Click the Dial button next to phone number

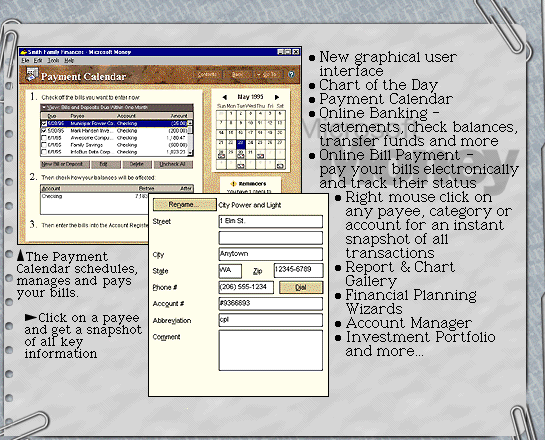301,287
